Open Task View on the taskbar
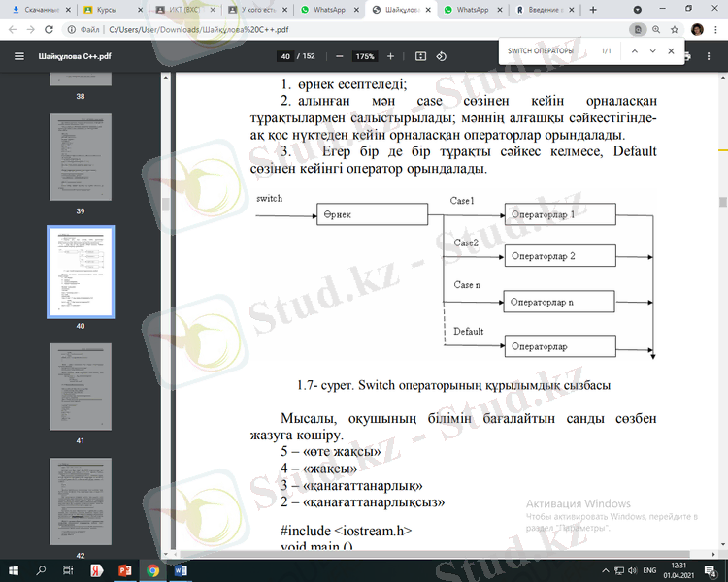728x582 pixels. pos(68,570)
